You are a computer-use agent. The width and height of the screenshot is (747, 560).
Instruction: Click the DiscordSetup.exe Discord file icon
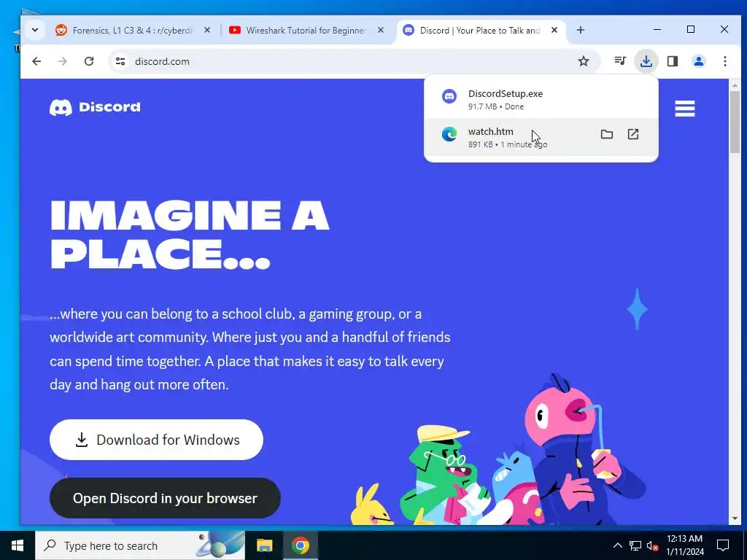pyautogui.click(x=449, y=96)
